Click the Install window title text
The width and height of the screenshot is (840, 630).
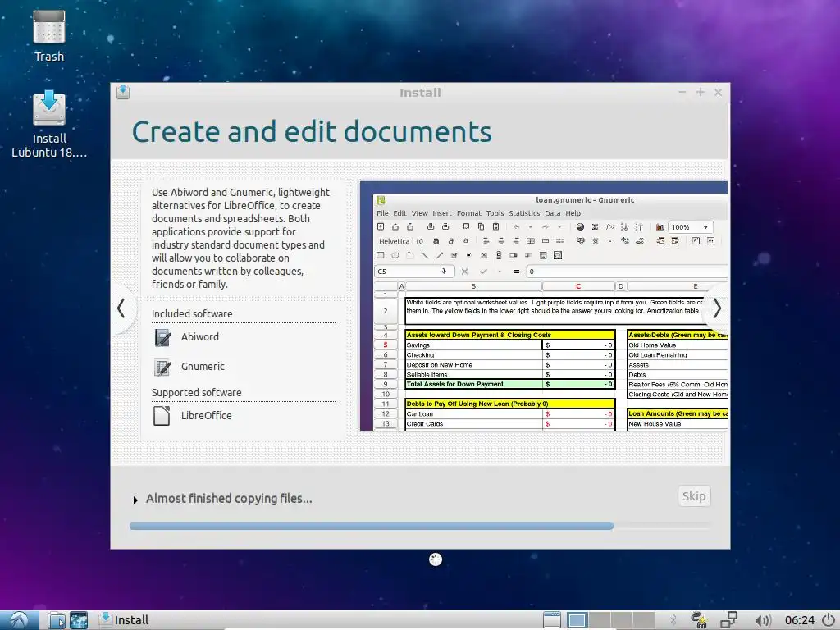click(420, 93)
